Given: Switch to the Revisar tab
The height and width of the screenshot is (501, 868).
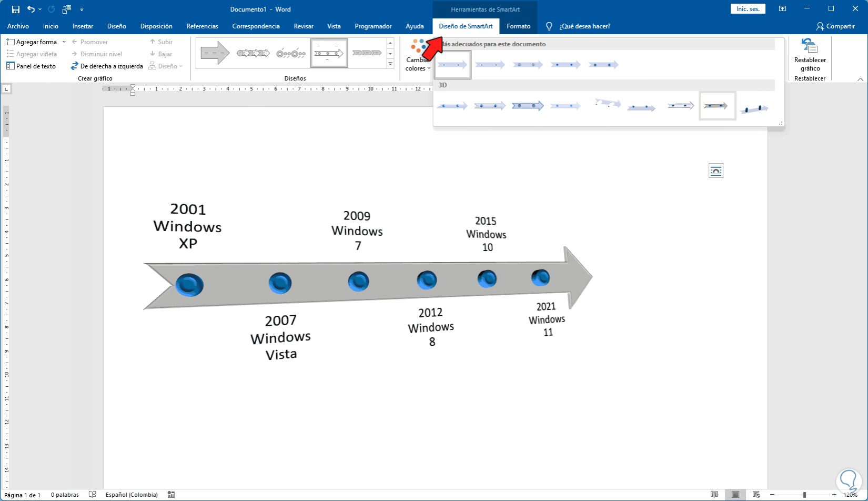Looking at the screenshot, I should (x=304, y=26).
